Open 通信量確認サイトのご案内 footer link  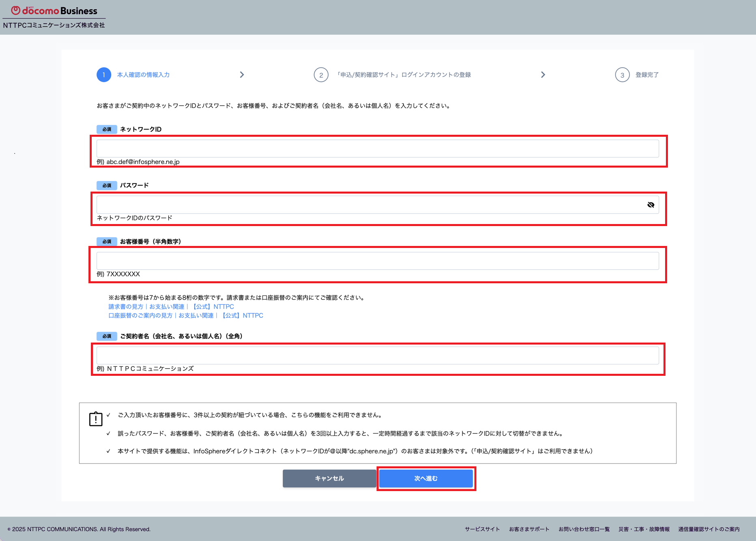click(709, 529)
